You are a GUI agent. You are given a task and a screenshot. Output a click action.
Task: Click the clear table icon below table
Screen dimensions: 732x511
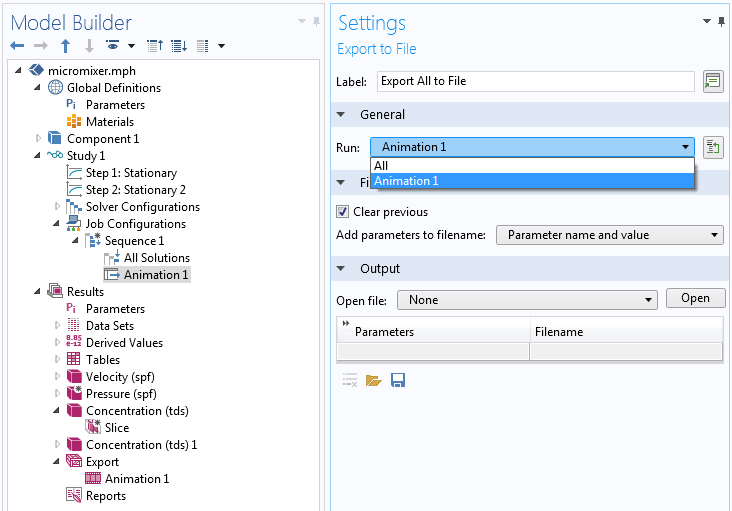click(350, 380)
